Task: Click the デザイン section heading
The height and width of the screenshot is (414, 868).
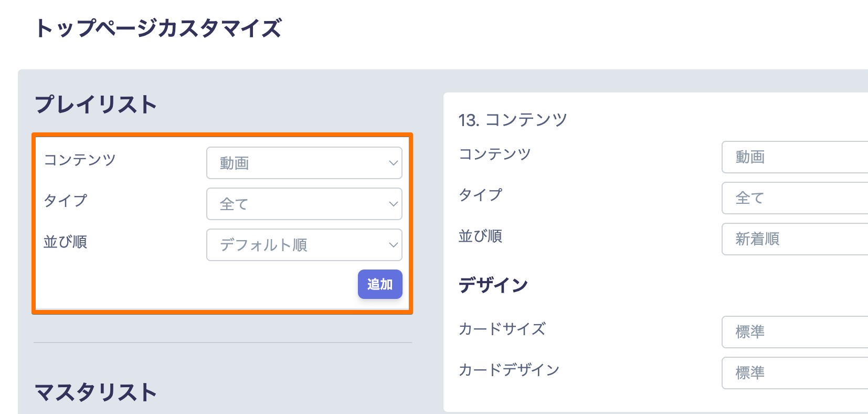Action: (x=493, y=285)
